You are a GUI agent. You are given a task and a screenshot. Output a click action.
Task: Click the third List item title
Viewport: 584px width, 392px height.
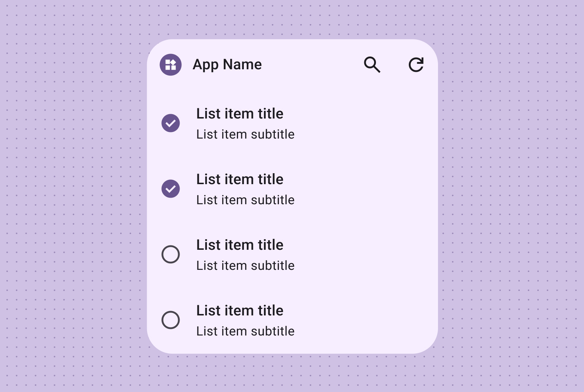[x=239, y=245]
